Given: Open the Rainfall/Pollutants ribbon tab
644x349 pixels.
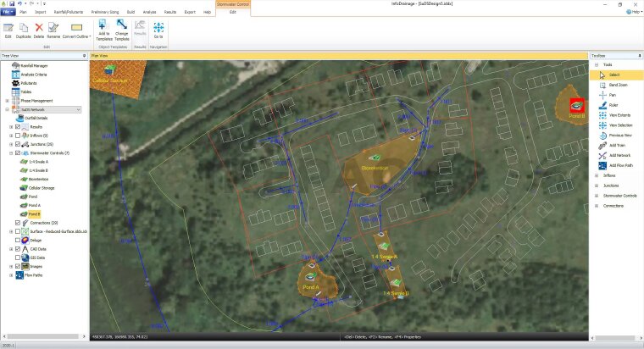Looking at the screenshot, I should pyautogui.click(x=67, y=13).
